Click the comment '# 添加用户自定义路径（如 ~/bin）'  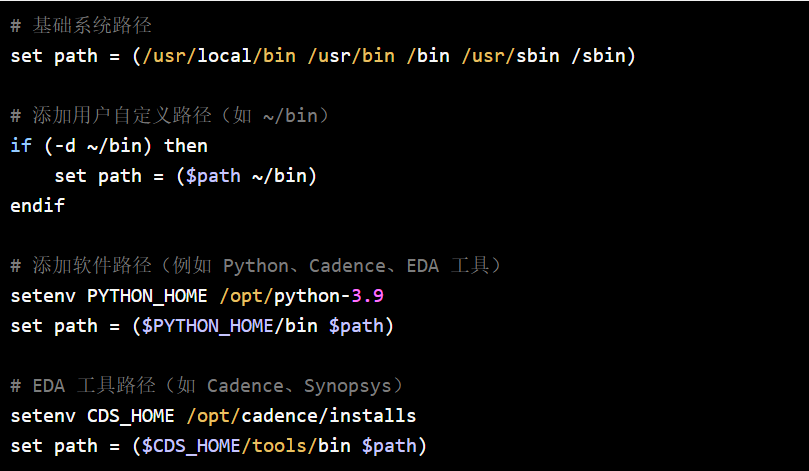[170, 116]
